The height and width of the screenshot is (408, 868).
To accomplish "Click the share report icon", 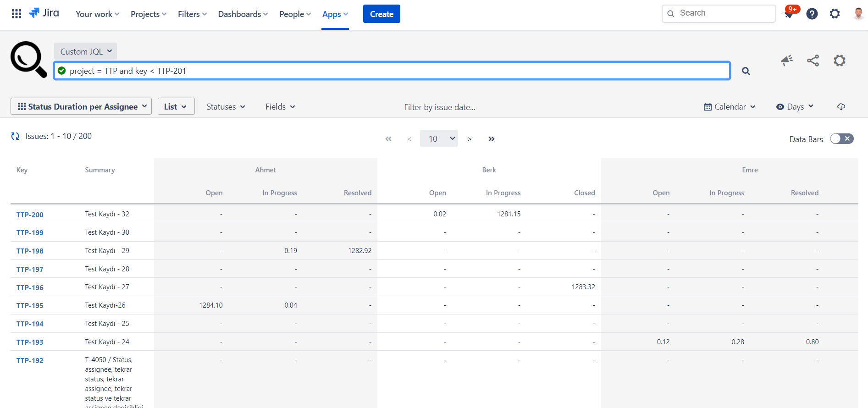I will point(813,61).
